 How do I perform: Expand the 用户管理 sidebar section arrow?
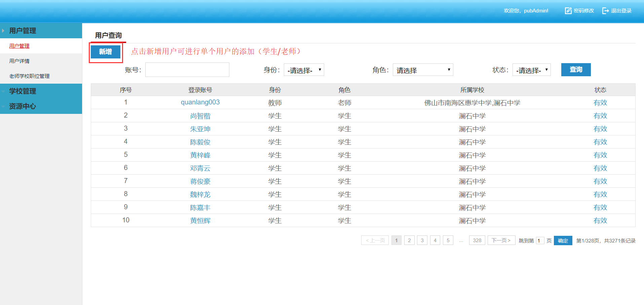[3, 31]
